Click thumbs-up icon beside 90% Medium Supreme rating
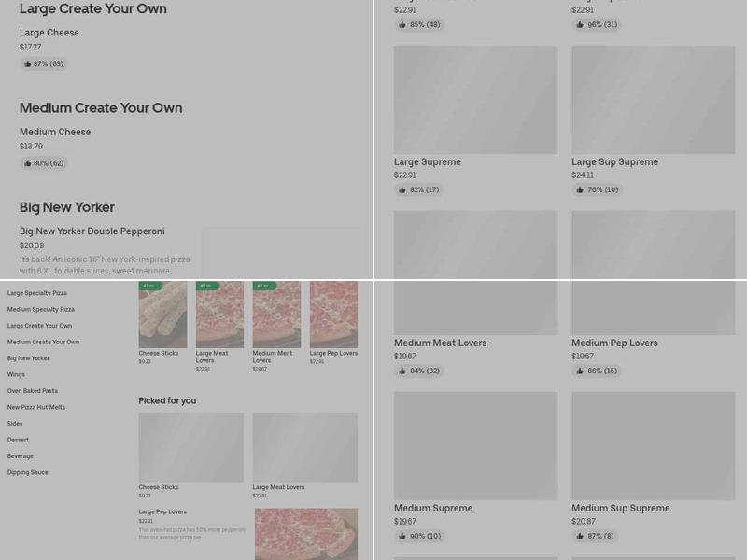 [x=402, y=536]
